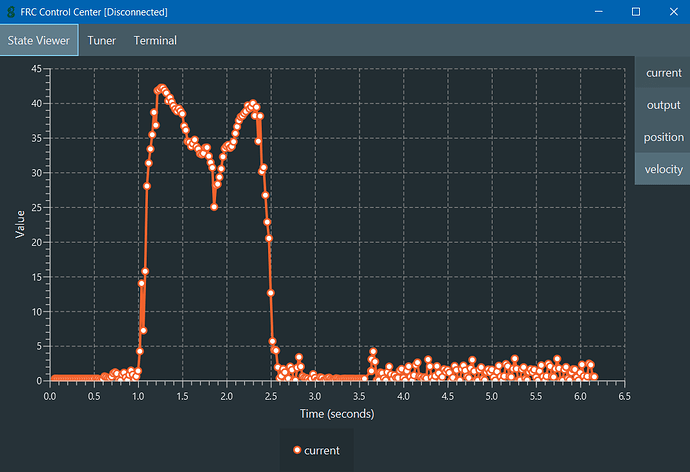690x472 pixels.
Task: Go to the Terminal tab
Action: click(155, 40)
